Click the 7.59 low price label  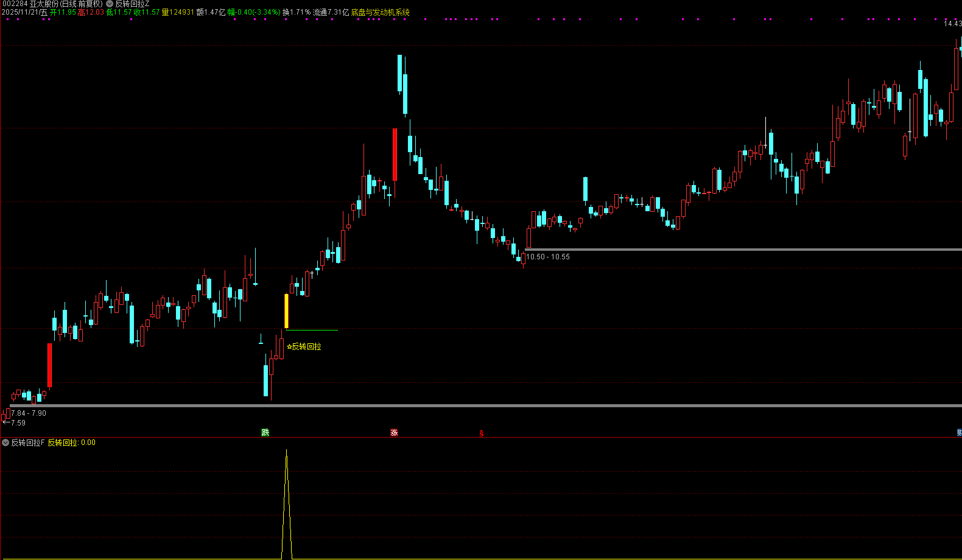pos(18,423)
